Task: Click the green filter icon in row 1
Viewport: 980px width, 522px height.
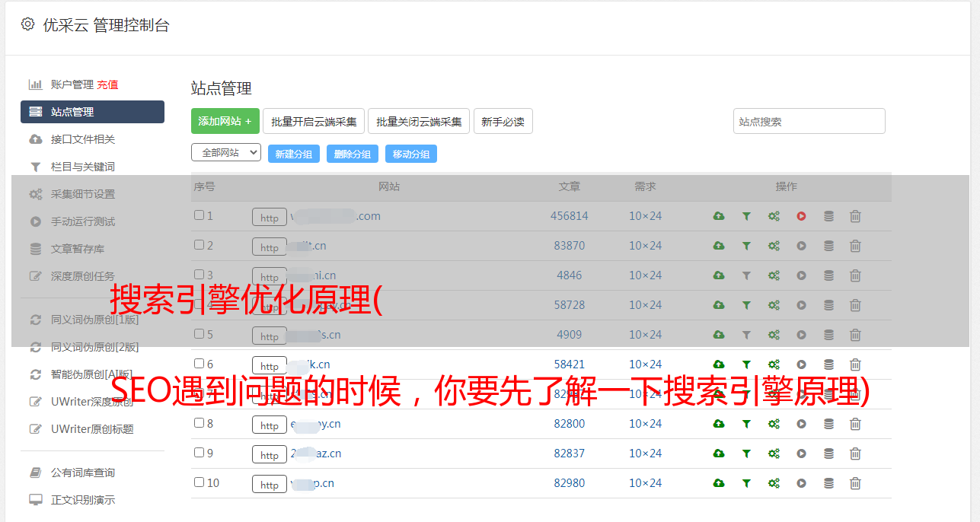Action: [746, 216]
